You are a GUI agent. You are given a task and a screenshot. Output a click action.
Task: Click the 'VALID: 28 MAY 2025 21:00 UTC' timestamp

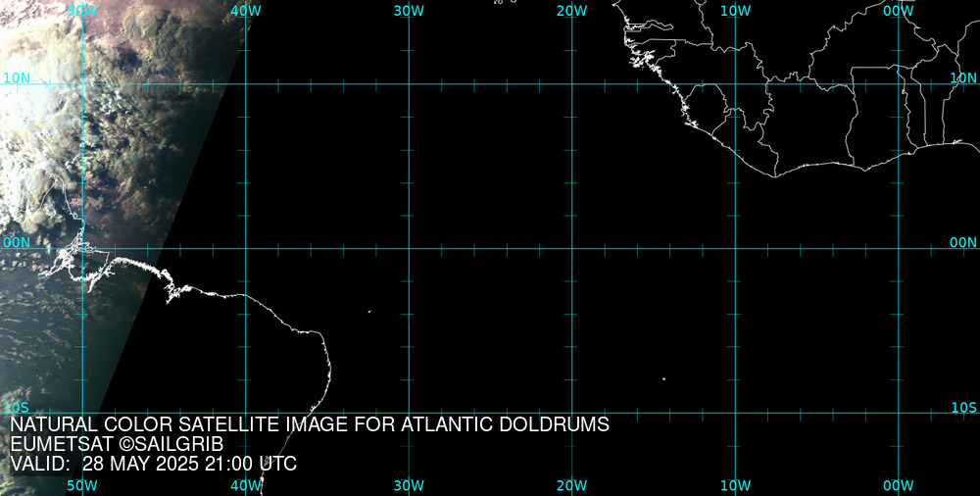pos(154,465)
